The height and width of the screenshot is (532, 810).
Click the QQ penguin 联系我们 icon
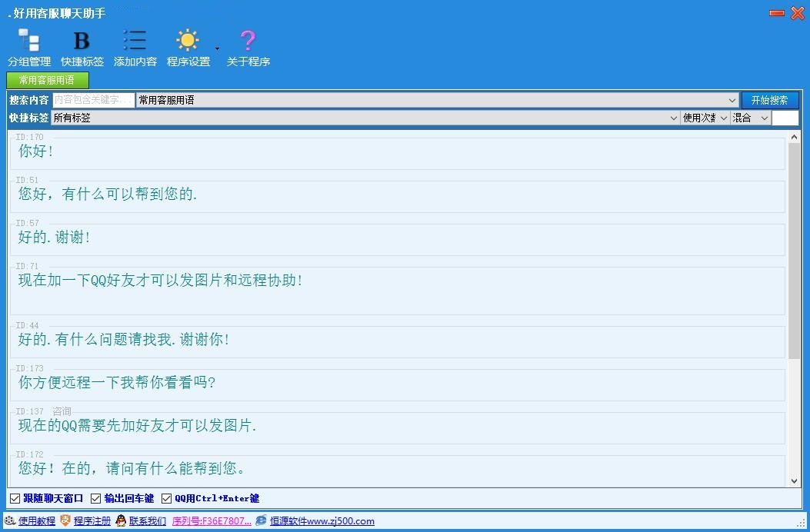121,521
